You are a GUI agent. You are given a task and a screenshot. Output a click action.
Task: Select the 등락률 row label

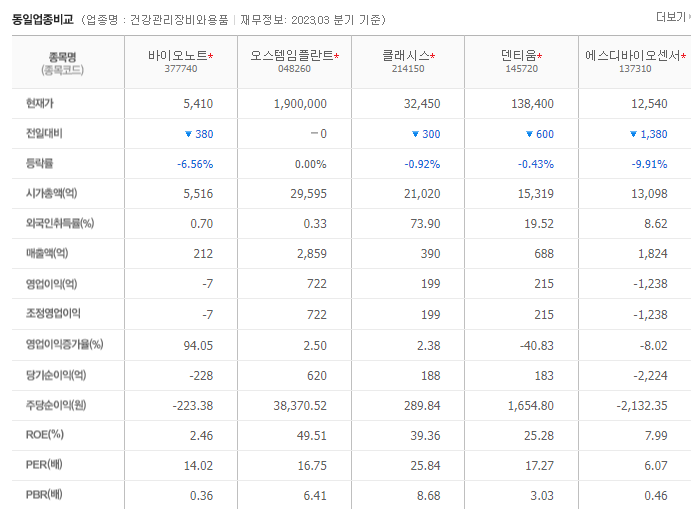40,163
